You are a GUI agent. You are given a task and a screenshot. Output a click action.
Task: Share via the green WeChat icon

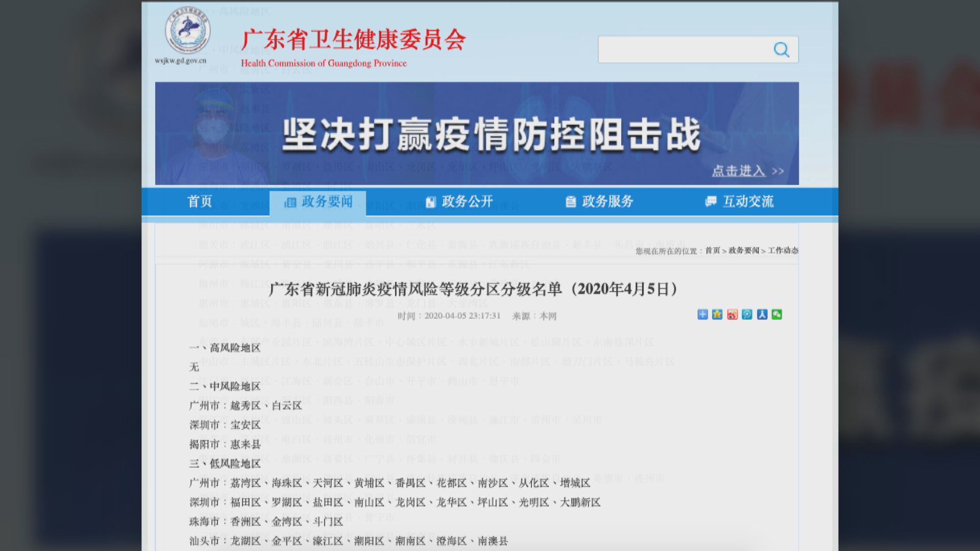tap(777, 315)
